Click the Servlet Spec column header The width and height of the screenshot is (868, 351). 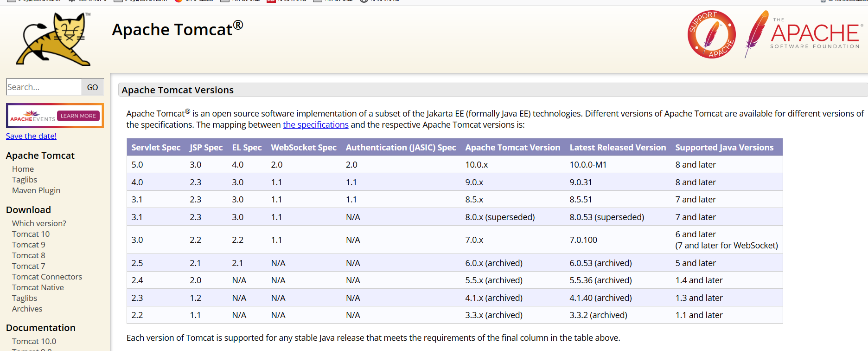(x=156, y=147)
